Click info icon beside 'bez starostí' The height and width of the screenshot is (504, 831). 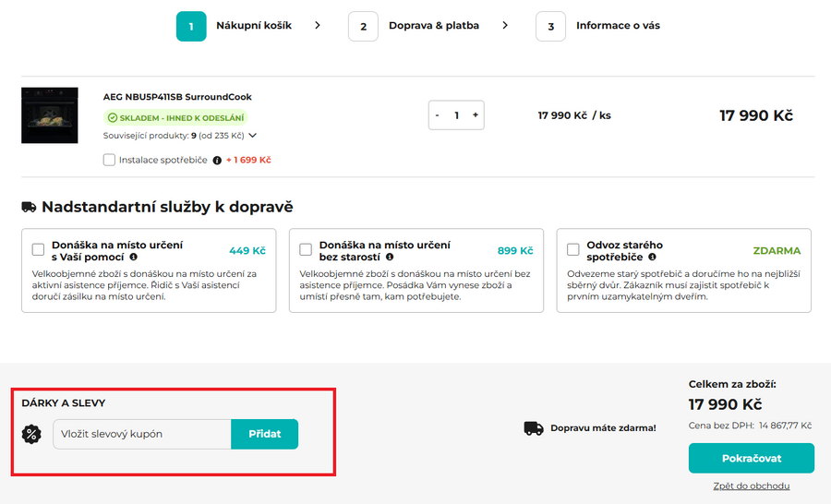pos(391,257)
